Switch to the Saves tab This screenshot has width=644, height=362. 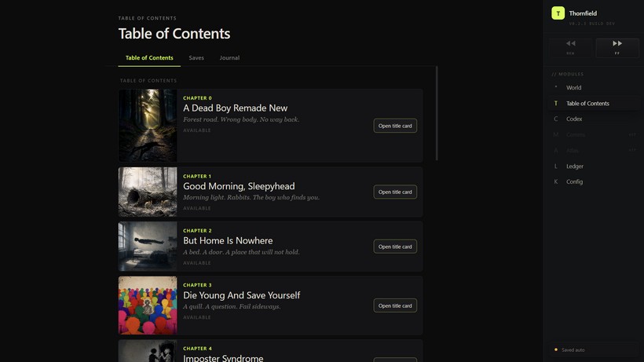tap(196, 58)
